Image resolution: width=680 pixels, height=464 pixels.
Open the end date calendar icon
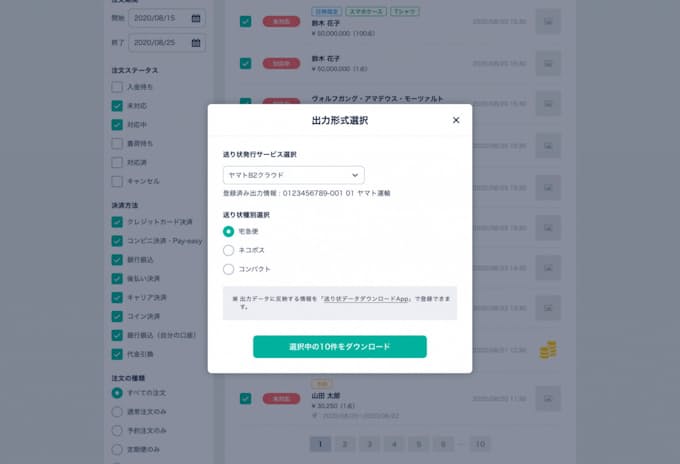pyautogui.click(x=196, y=43)
